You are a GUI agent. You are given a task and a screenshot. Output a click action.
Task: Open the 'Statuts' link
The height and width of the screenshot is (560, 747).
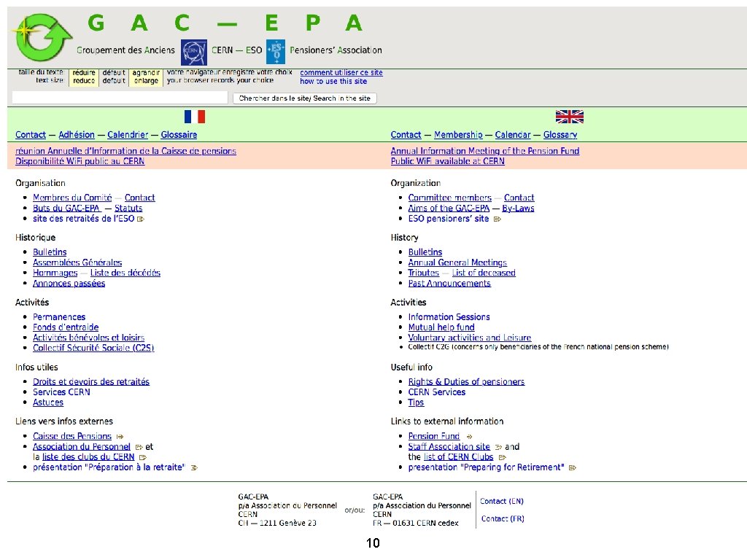pos(128,208)
